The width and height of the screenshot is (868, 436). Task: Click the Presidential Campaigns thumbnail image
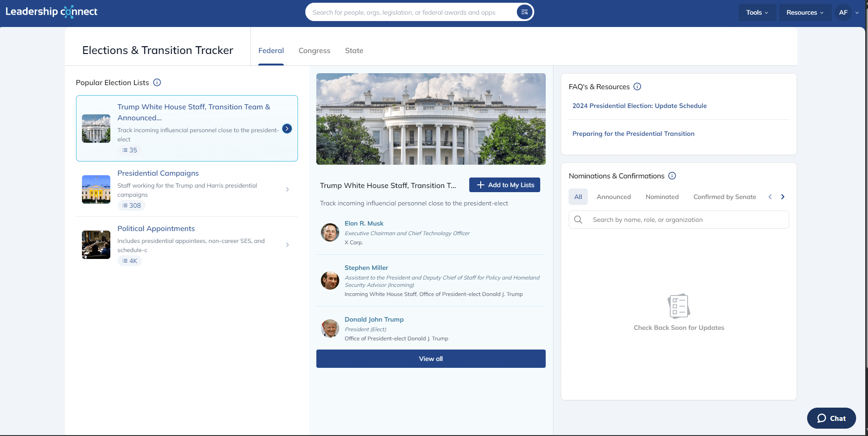[96, 189]
